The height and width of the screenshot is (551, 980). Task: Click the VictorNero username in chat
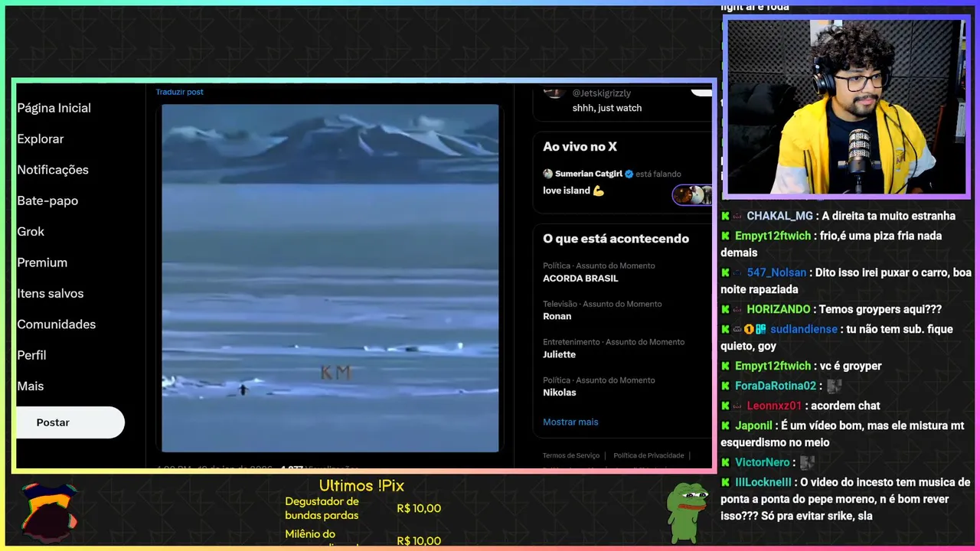coord(762,462)
